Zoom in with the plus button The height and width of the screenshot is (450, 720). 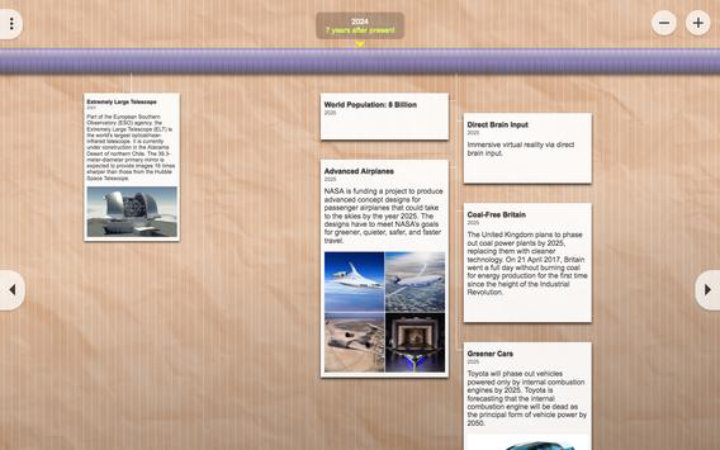[x=698, y=22]
